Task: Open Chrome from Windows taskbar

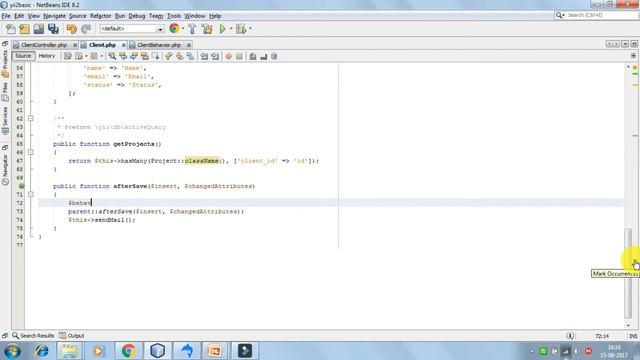Action: point(128,351)
